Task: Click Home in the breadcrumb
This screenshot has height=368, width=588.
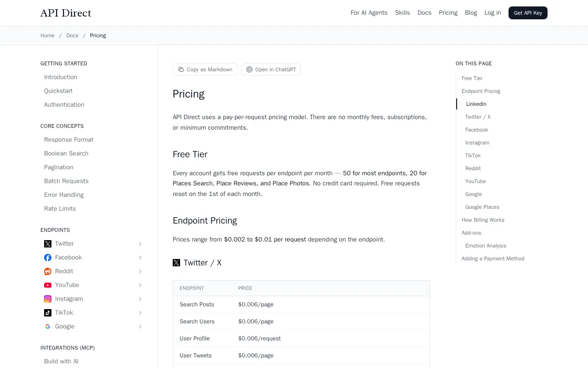Action: (x=47, y=35)
